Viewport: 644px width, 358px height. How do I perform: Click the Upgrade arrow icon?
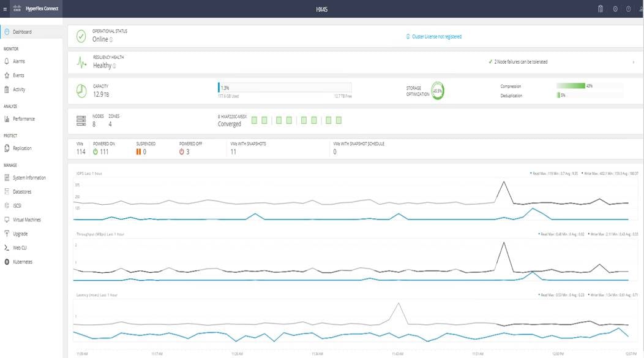click(7, 234)
